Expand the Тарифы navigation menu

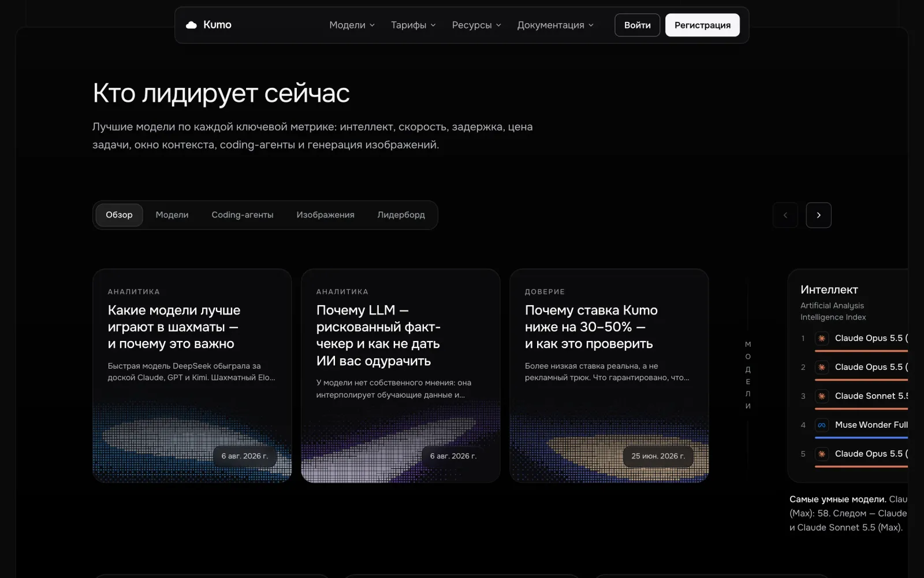pos(413,25)
